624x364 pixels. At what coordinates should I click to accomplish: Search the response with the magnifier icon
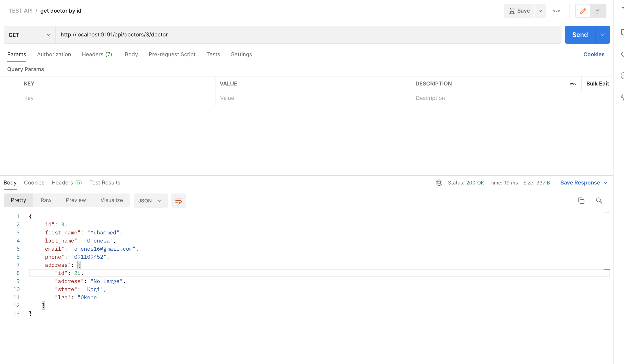pos(599,201)
